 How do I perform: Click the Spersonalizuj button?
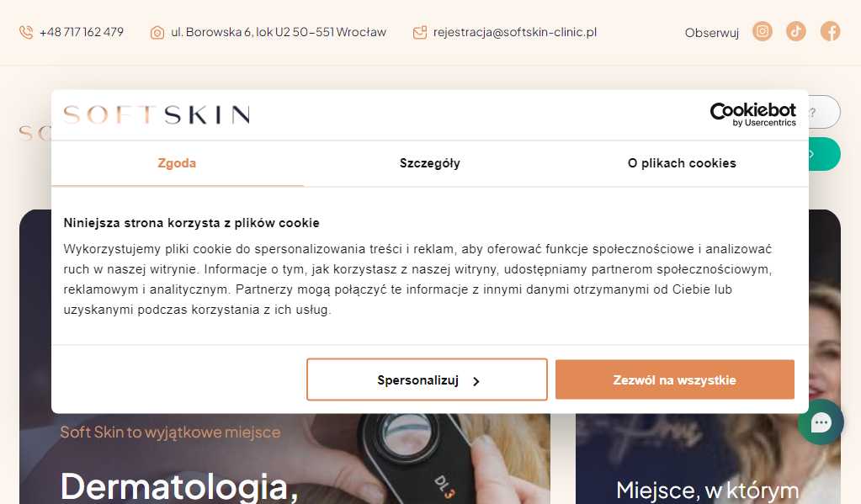(x=427, y=380)
